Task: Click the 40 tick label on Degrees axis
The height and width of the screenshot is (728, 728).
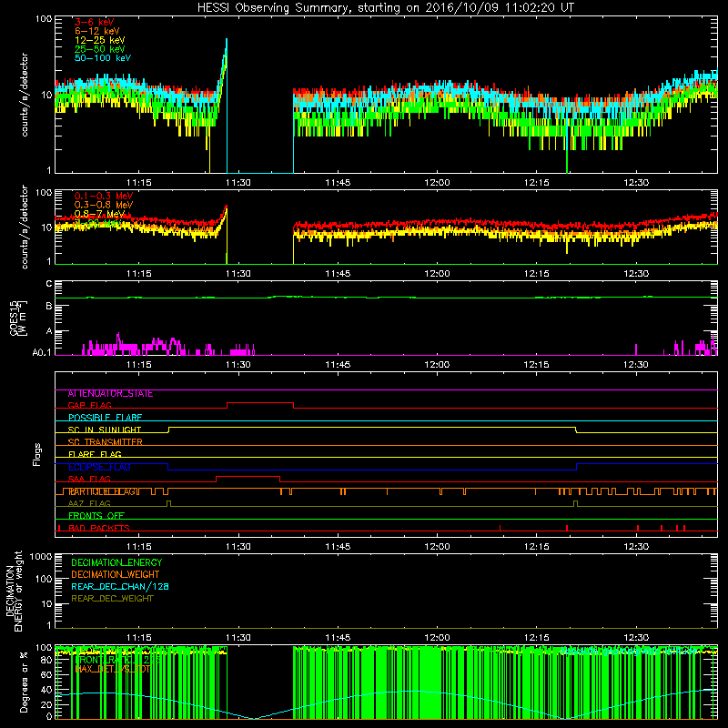Action: coord(46,690)
